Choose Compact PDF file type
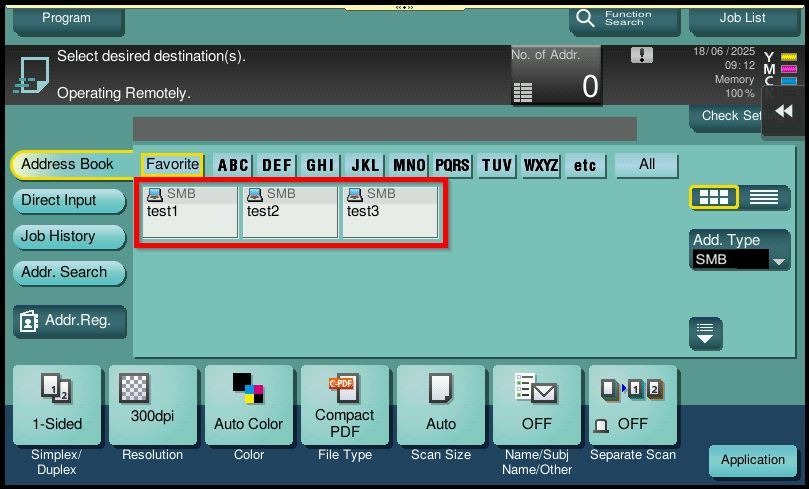Screen dimensions: 809x489 point(345,405)
